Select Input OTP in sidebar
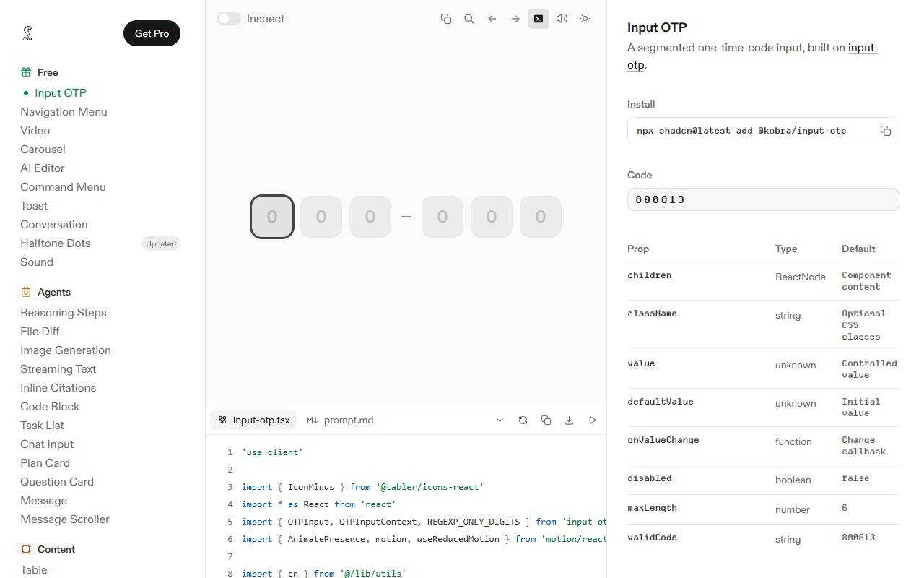Viewport: 924px width, 578px height. pos(61,92)
